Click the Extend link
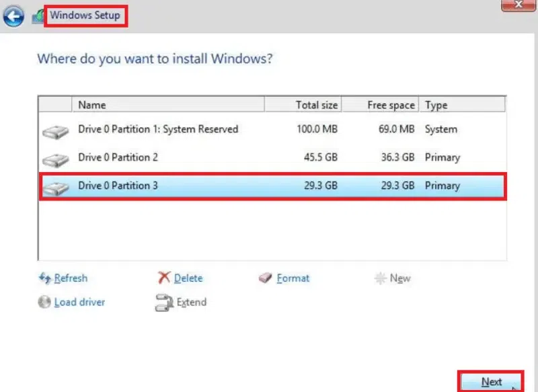This screenshot has height=392, width=538. pyautogui.click(x=192, y=302)
